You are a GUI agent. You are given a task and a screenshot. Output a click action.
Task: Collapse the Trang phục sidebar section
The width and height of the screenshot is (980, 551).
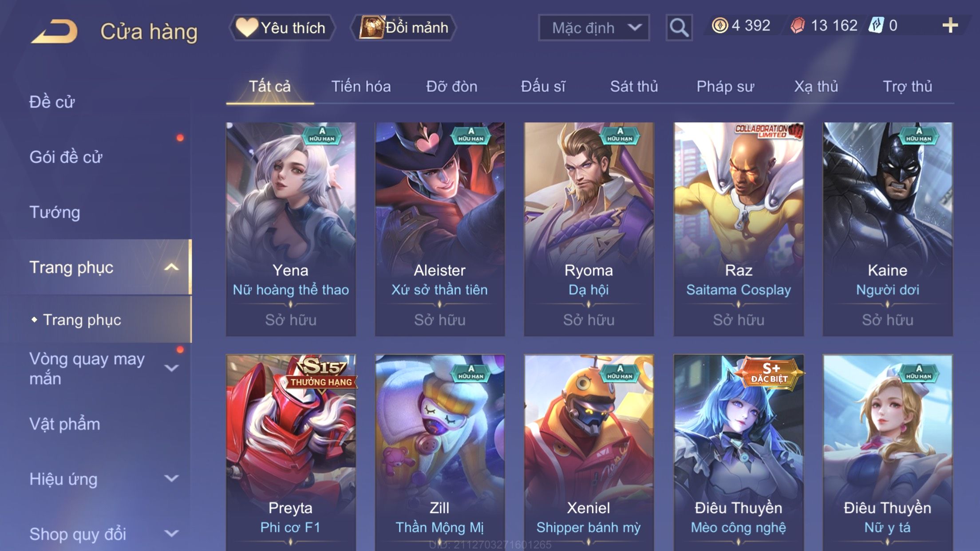pos(171,267)
